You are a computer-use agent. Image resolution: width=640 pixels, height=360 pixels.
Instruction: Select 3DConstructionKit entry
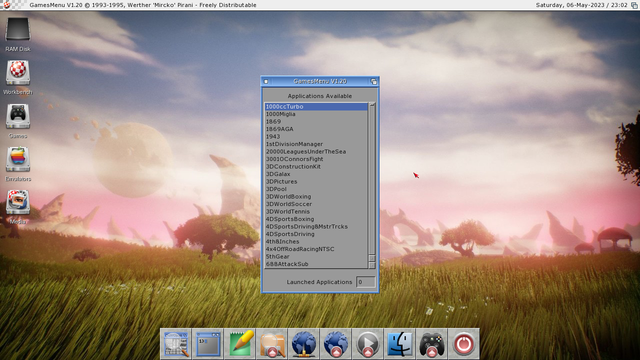point(316,167)
